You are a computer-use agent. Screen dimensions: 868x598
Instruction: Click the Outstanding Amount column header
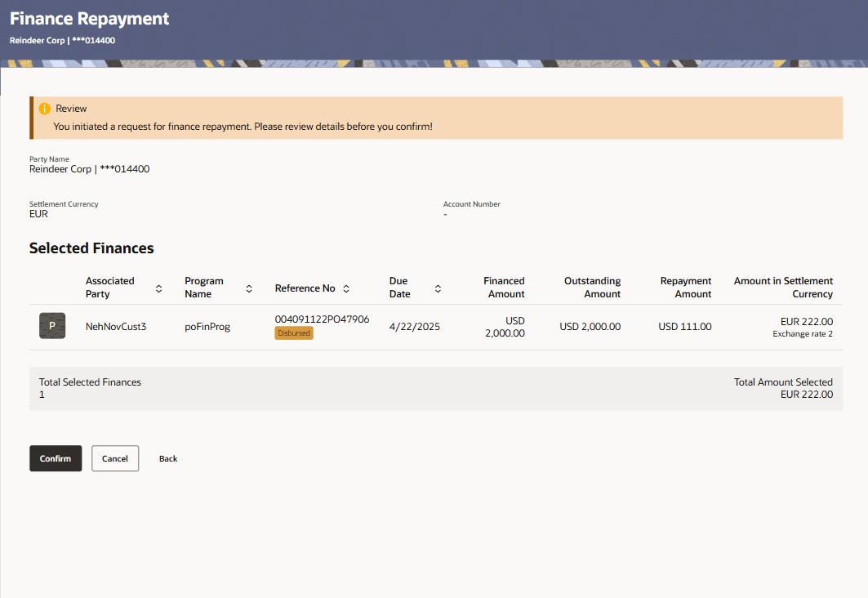592,288
